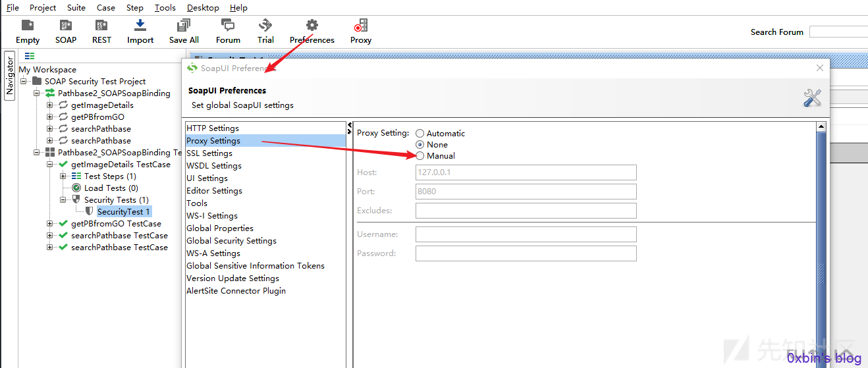This screenshot has width=868, height=368.
Task: Select Global Sensitive Information Tokens entry
Action: (x=266, y=266)
